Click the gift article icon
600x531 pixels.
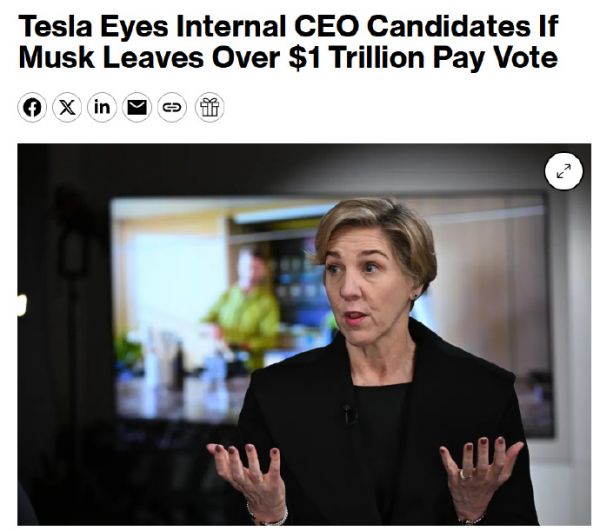pos(208,108)
